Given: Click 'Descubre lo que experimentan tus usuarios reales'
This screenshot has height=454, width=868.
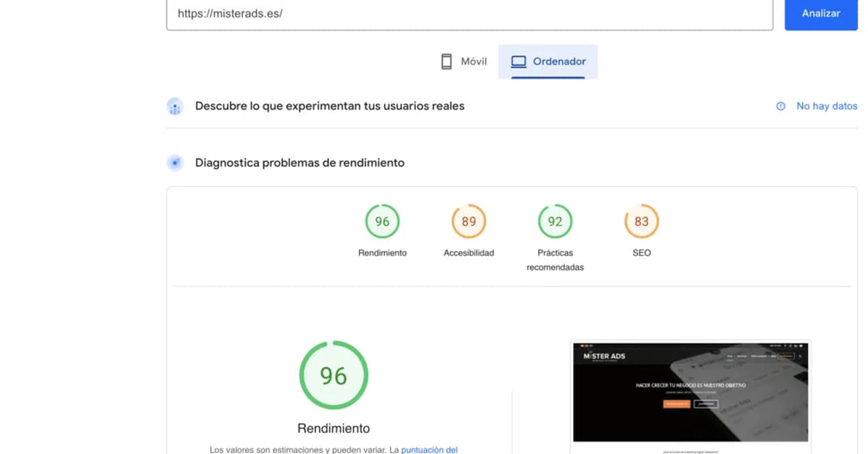Looking at the screenshot, I should point(330,106).
